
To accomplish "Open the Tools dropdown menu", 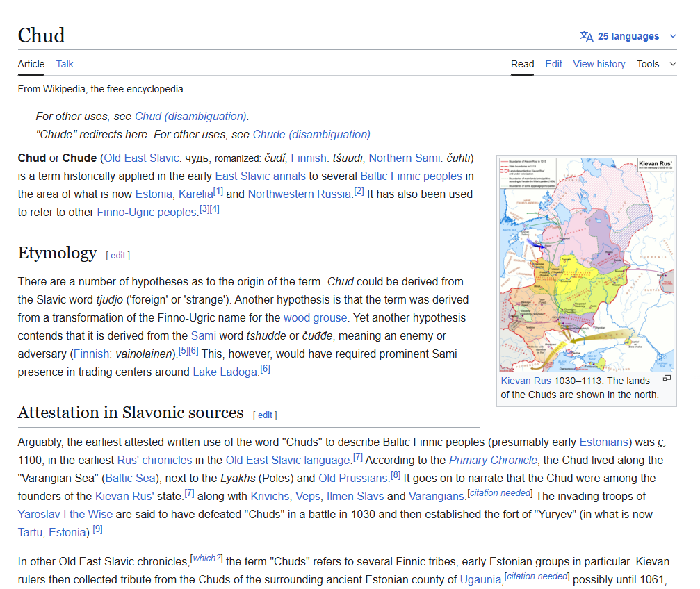I will click(x=656, y=64).
